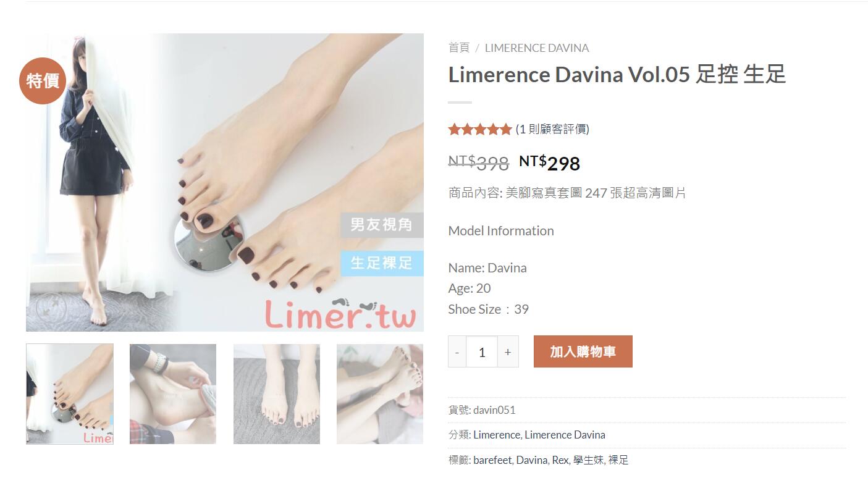The image size is (868, 483).
Task: Click the 特價 sale badge
Action: (x=43, y=80)
